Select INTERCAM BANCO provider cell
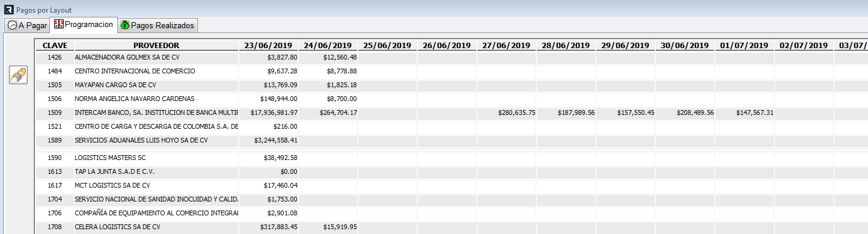This screenshot has width=868, height=234. (x=156, y=113)
